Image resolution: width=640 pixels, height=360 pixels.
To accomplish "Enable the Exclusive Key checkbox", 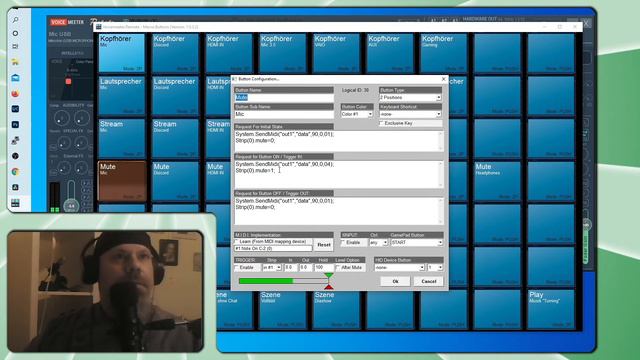I will (x=382, y=123).
